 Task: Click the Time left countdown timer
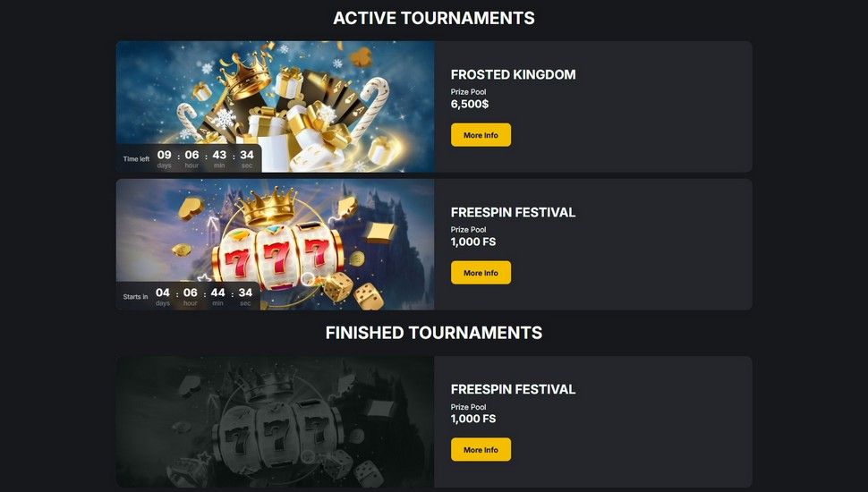point(189,158)
